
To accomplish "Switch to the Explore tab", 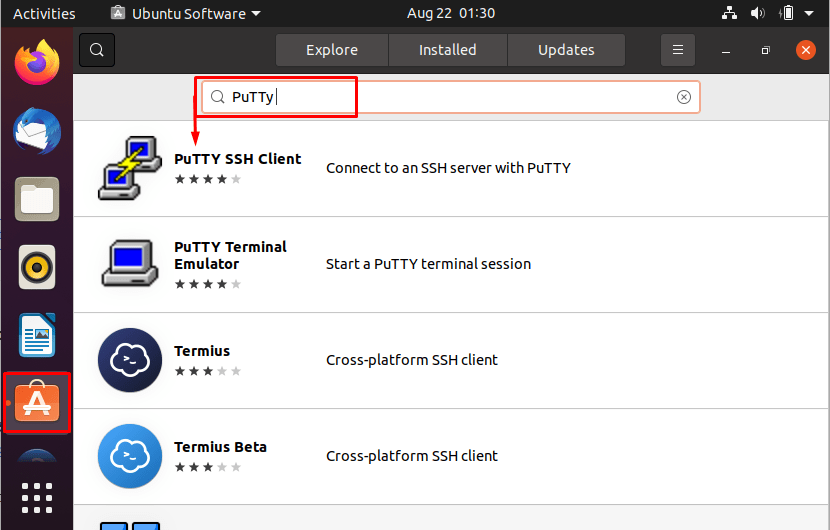I will (x=332, y=50).
